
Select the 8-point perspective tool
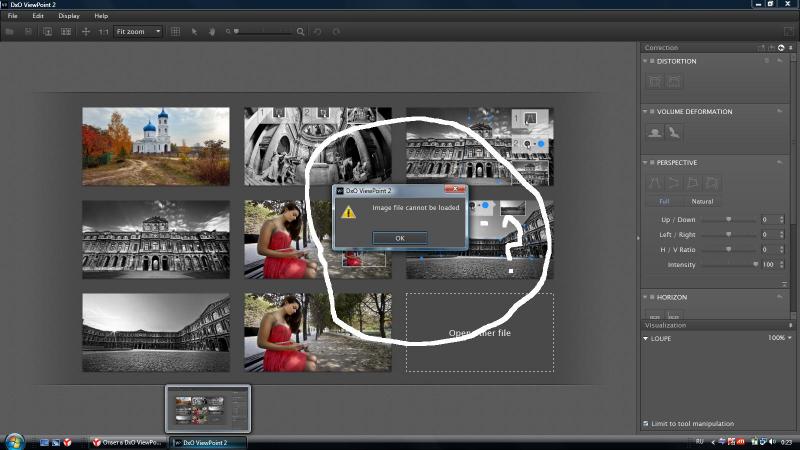point(712,183)
